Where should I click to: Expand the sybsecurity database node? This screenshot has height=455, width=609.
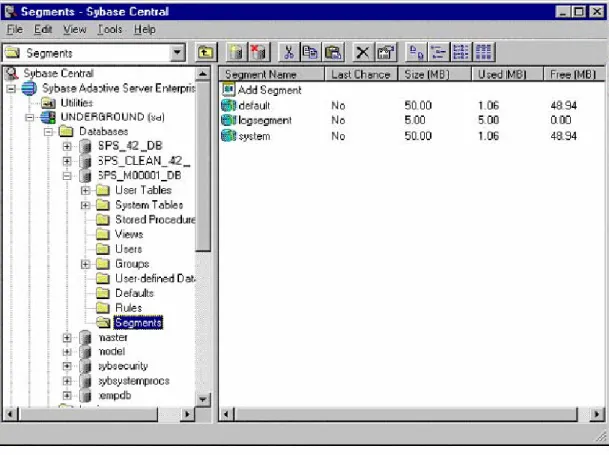click(x=67, y=366)
